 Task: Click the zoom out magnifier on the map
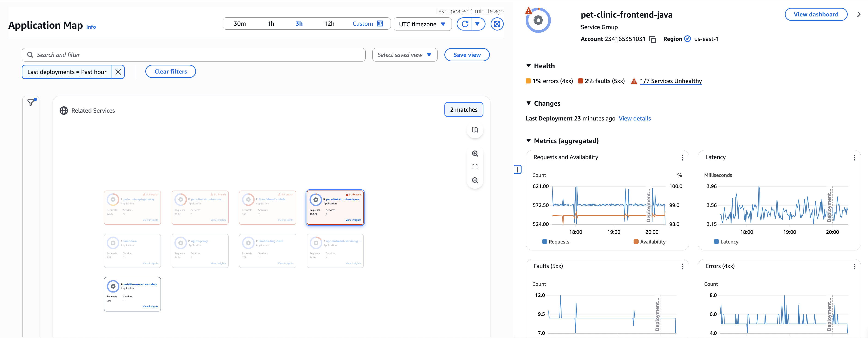pos(475,180)
